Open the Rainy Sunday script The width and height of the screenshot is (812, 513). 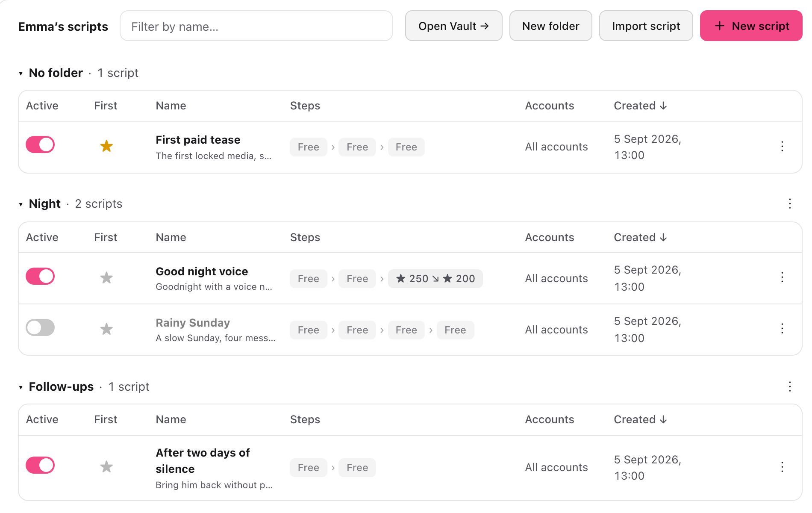click(193, 323)
